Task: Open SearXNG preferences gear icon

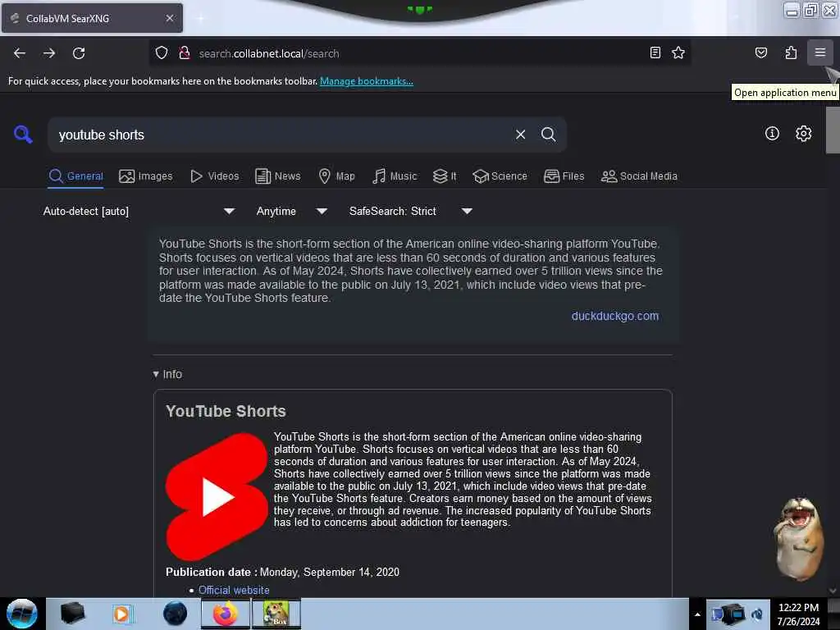Action: (x=803, y=134)
